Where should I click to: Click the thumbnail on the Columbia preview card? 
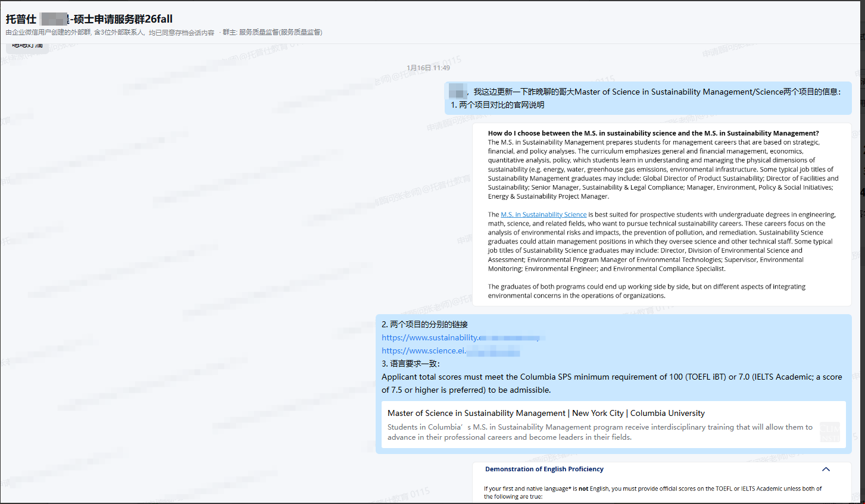pos(830,430)
